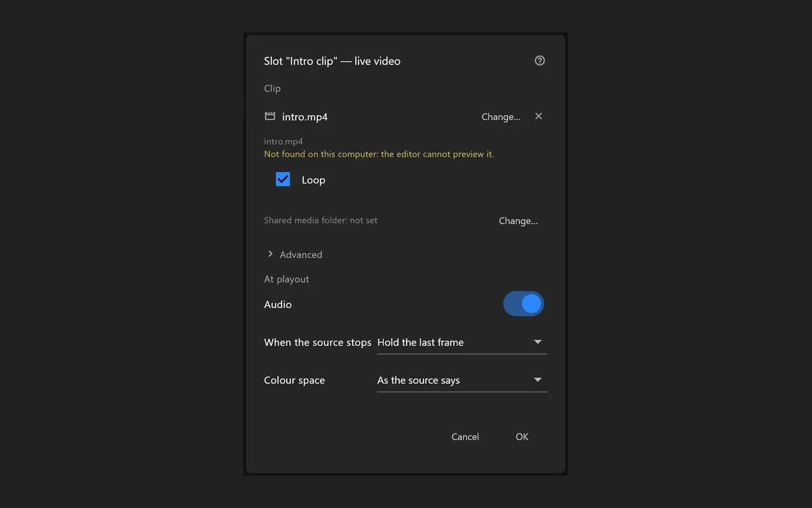Open the 'When the source stops' dropdown

point(461,343)
